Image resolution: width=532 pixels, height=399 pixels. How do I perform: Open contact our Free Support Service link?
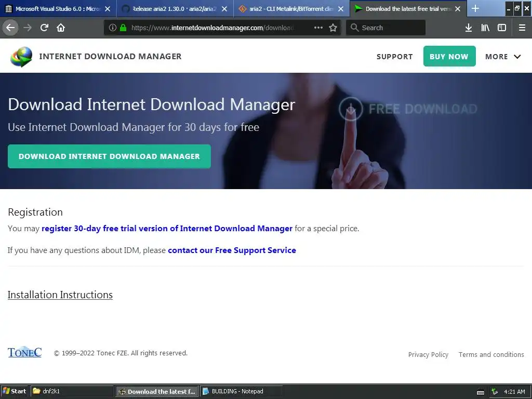pyautogui.click(x=232, y=250)
